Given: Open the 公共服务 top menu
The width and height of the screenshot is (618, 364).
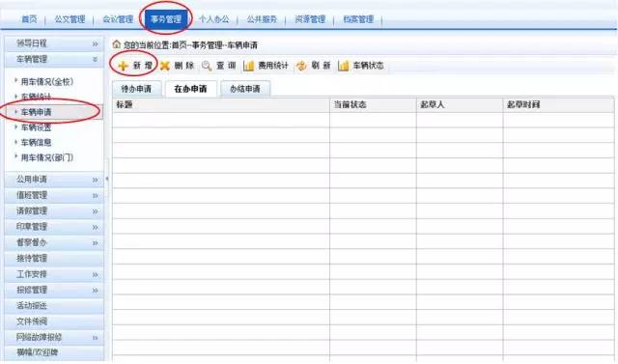Looking at the screenshot, I should pyautogui.click(x=262, y=19).
